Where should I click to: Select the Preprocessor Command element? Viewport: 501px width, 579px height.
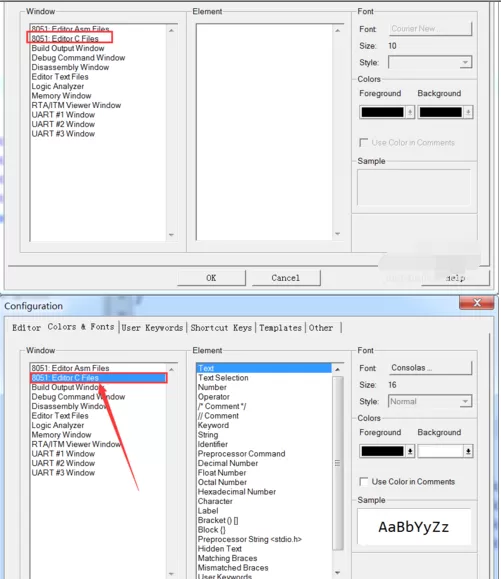[241, 454]
